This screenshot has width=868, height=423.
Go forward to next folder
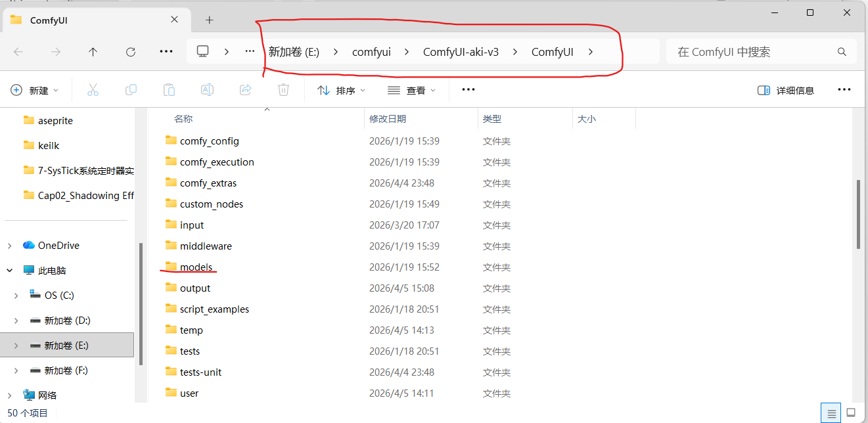(56, 52)
